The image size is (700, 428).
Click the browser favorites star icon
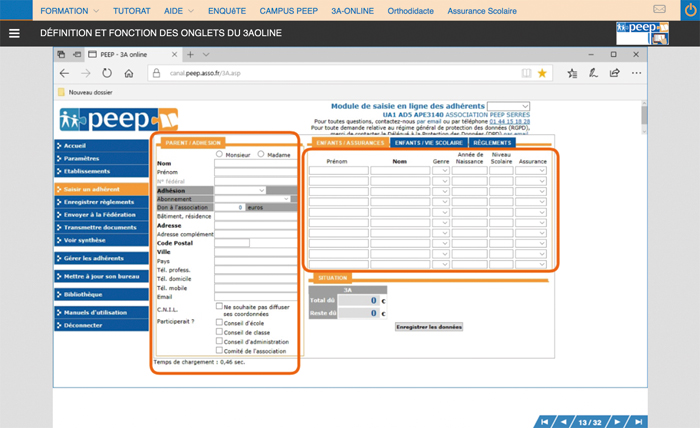tap(542, 73)
